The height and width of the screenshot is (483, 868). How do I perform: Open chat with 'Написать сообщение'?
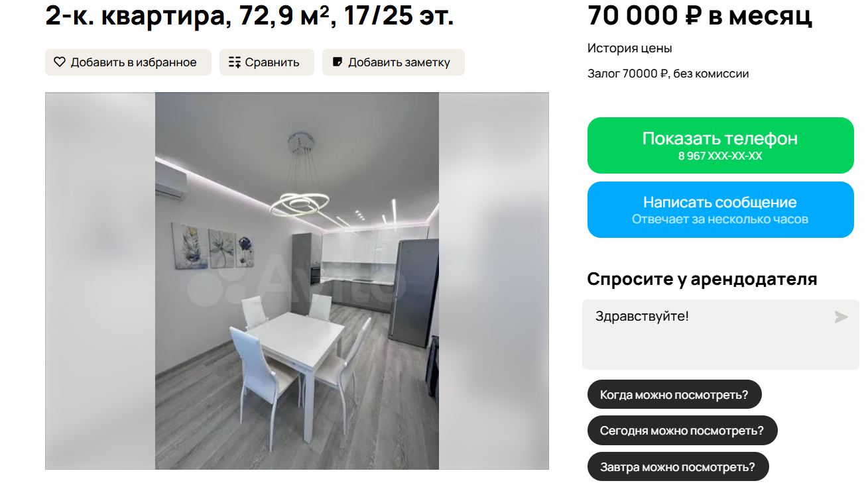click(x=721, y=209)
